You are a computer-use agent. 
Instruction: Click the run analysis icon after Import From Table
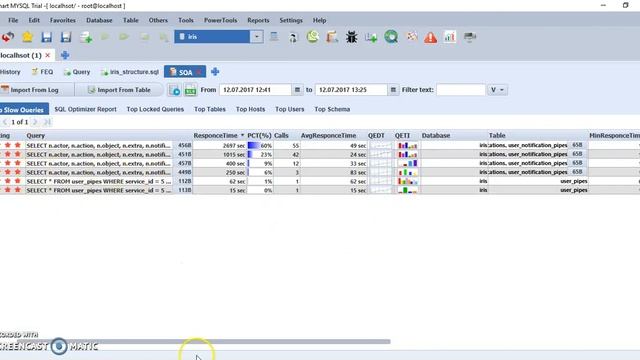[174, 90]
